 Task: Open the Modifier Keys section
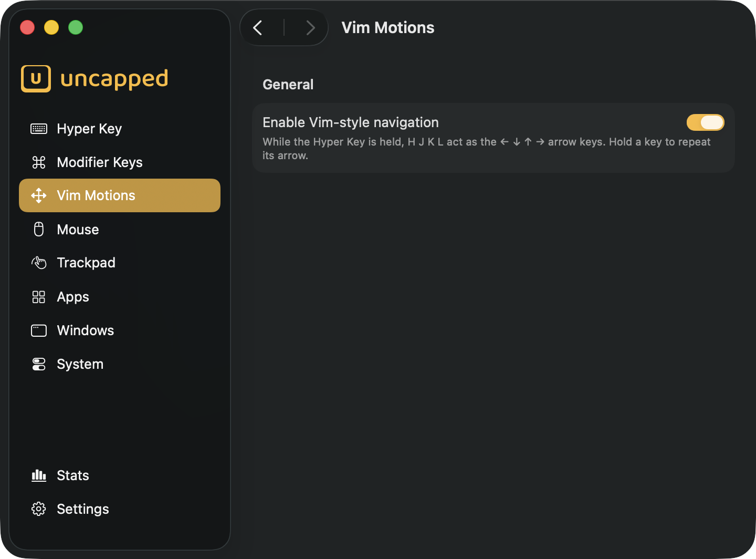(120, 162)
